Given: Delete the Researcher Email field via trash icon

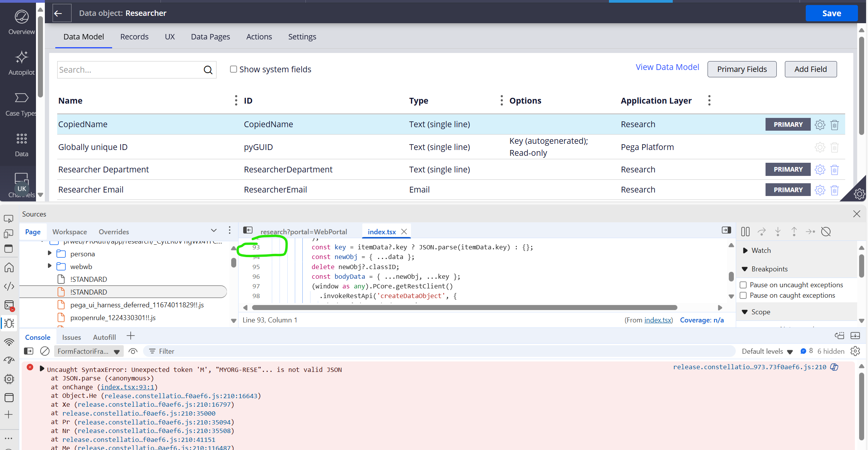Looking at the screenshot, I should (834, 190).
